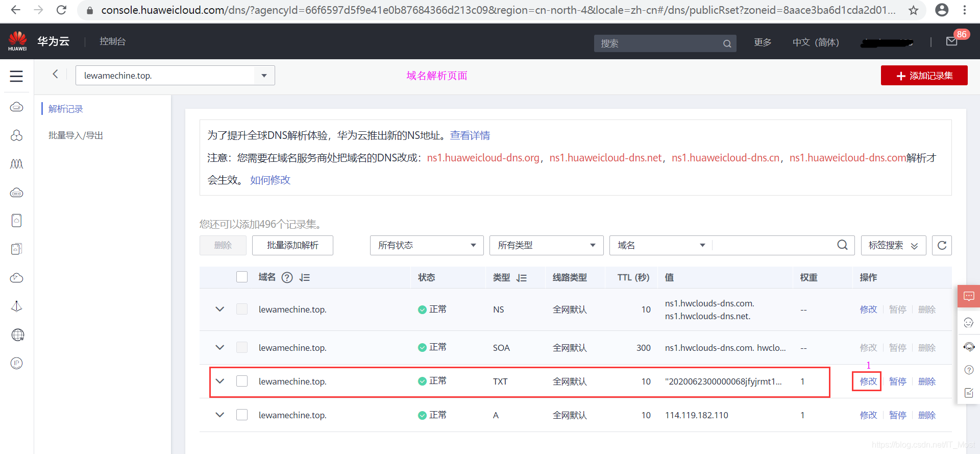Open the 所有状态 status filter dropdown
This screenshot has width=980, height=454.
pos(427,245)
